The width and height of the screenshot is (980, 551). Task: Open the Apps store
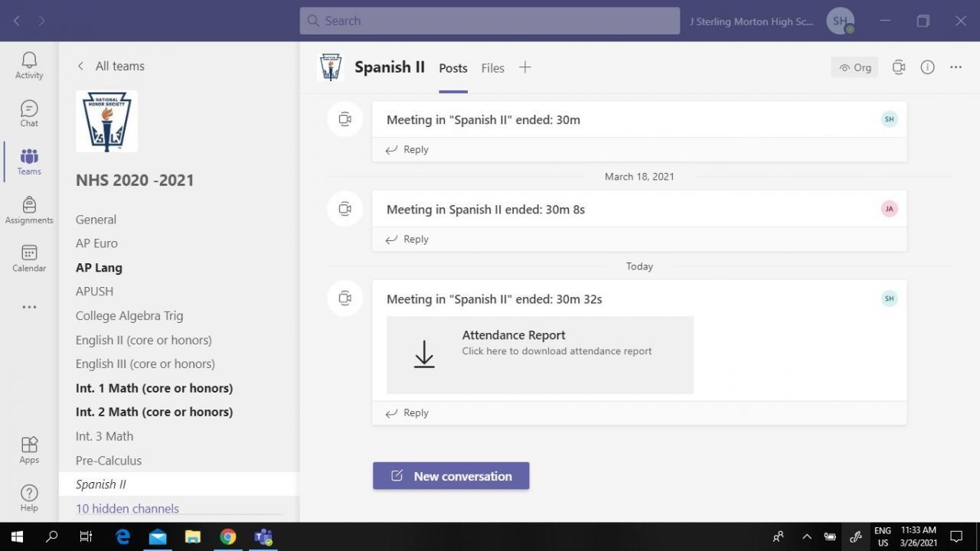point(29,450)
